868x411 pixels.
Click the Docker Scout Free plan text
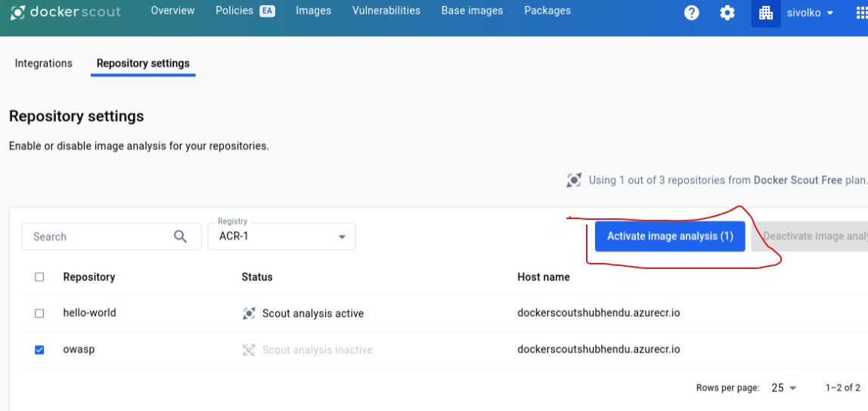pos(798,180)
